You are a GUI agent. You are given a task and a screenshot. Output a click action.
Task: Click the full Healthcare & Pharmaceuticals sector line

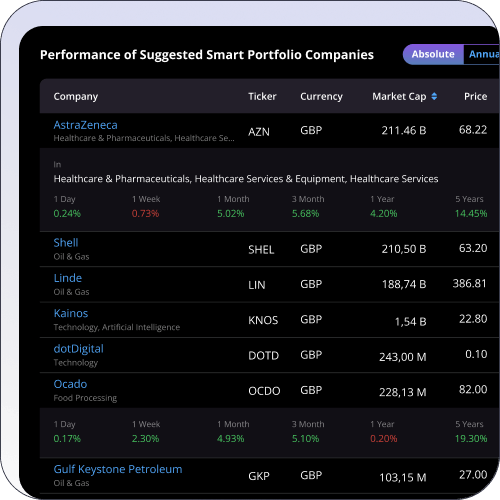point(246,179)
